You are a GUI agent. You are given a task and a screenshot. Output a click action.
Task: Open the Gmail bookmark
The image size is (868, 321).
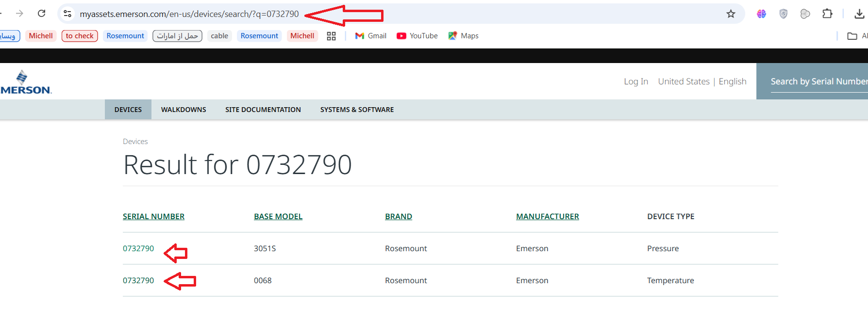[x=371, y=36]
